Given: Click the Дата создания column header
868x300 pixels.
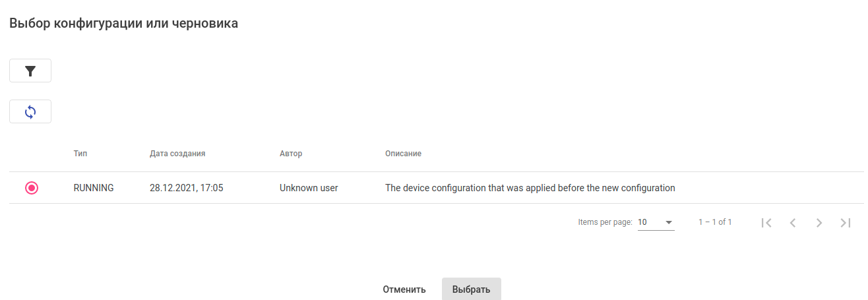Looking at the screenshot, I should point(177,154).
